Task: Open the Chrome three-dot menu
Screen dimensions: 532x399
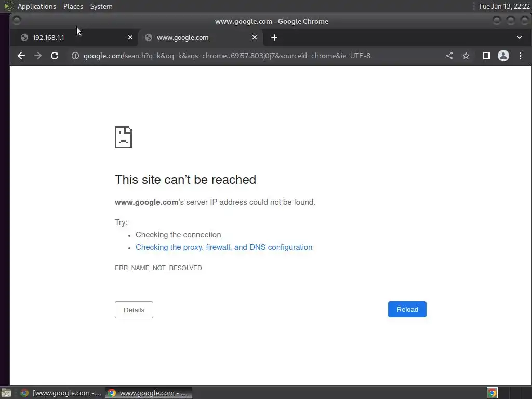Action: (x=520, y=56)
